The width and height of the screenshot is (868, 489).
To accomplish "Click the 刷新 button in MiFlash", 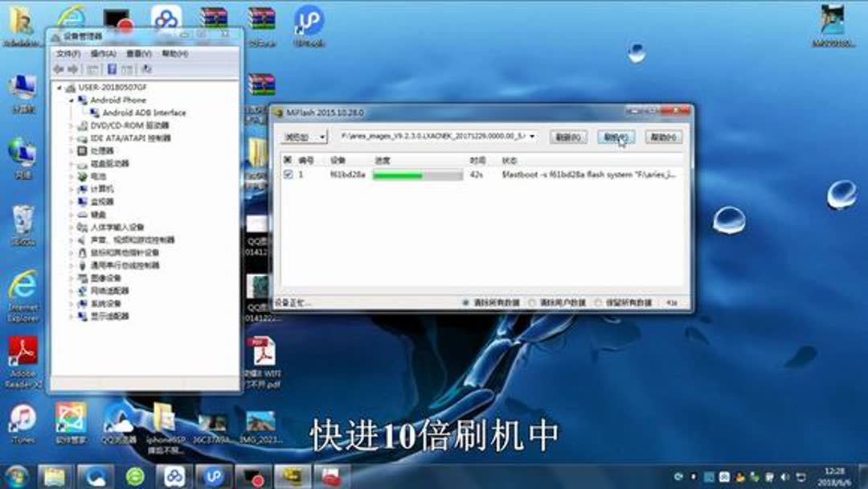I will coord(569,137).
